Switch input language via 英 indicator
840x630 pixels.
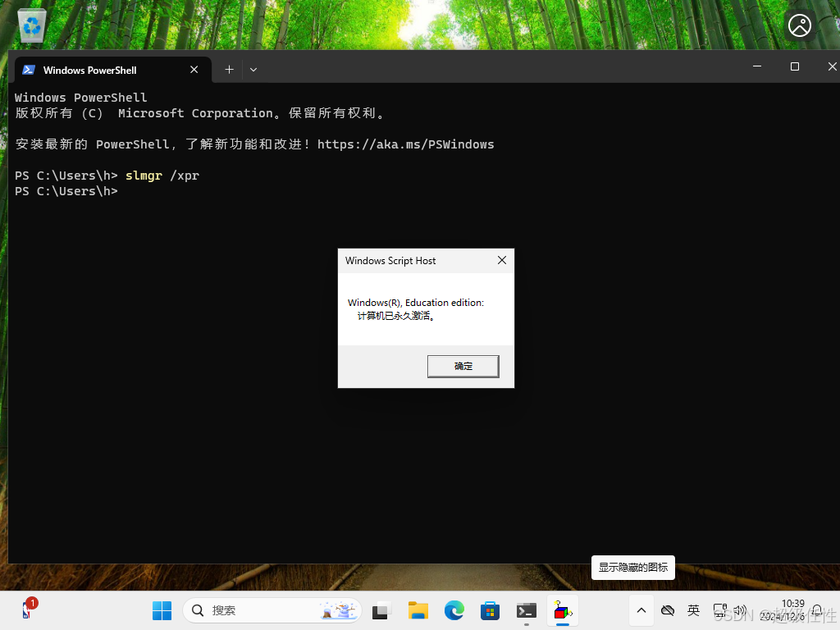(693, 610)
